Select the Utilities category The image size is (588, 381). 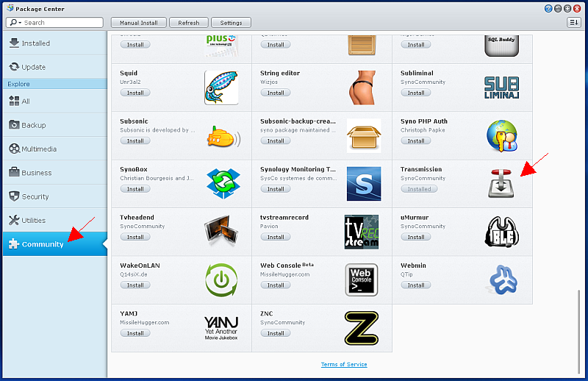(x=54, y=221)
